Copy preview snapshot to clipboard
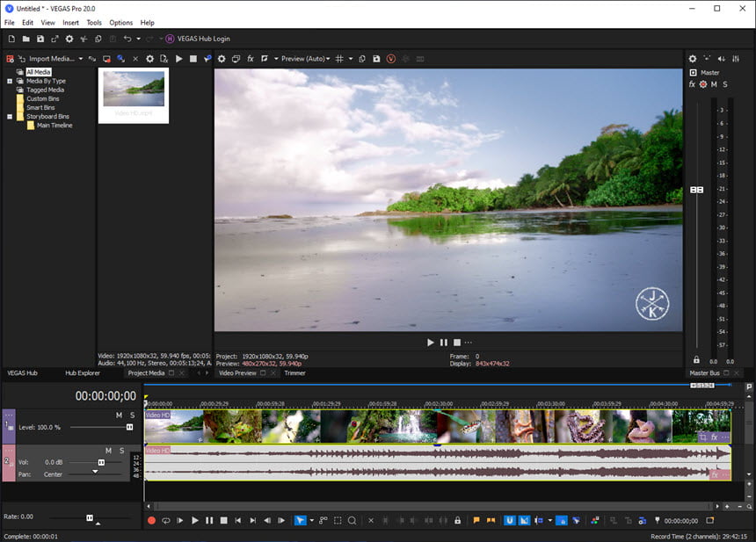 click(362, 59)
